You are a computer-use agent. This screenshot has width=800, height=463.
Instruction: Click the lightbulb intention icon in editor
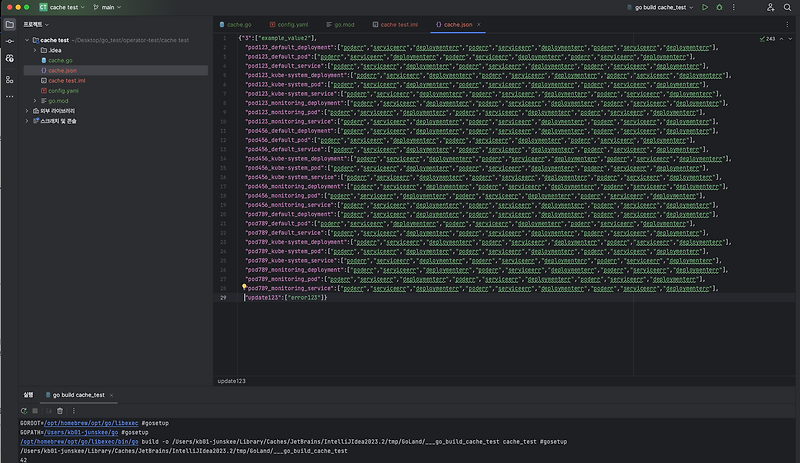(244, 288)
